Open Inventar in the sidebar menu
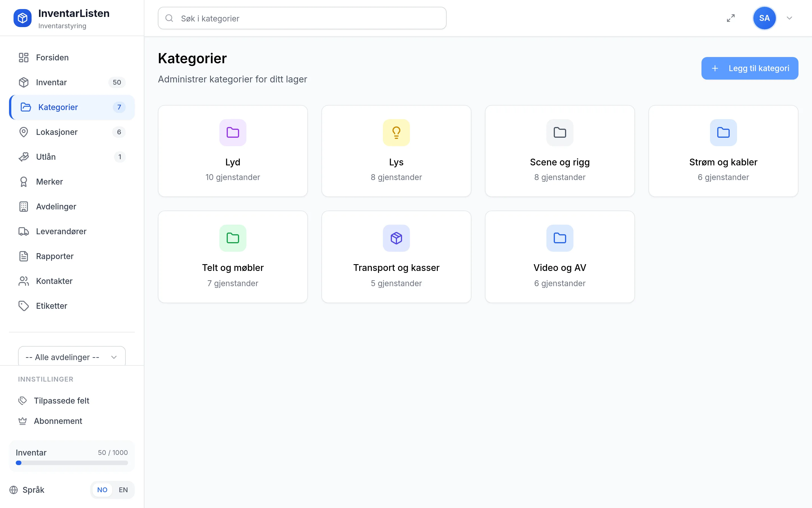812x508 pixels. coord(72,82)
